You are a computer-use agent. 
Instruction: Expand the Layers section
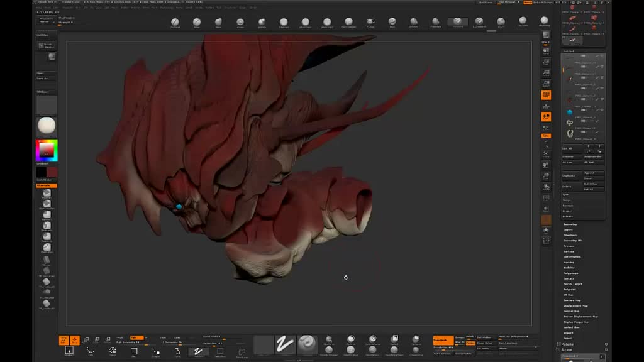568,230
